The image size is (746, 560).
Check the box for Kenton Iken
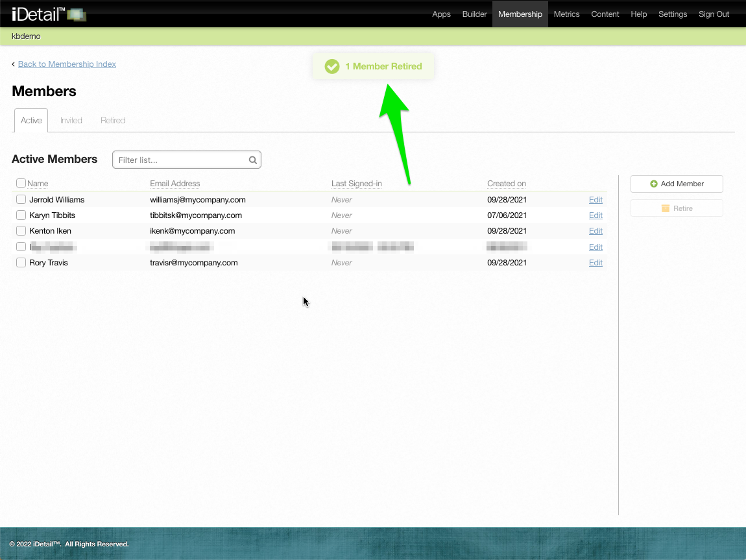tap(21, 231)
